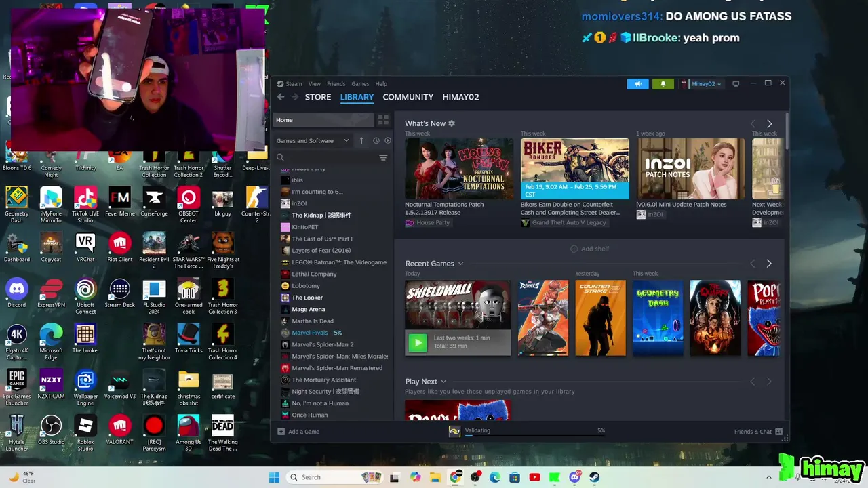Click the Home library button
The width and height of the screenshot is (868, 488).
click(323, 120)
